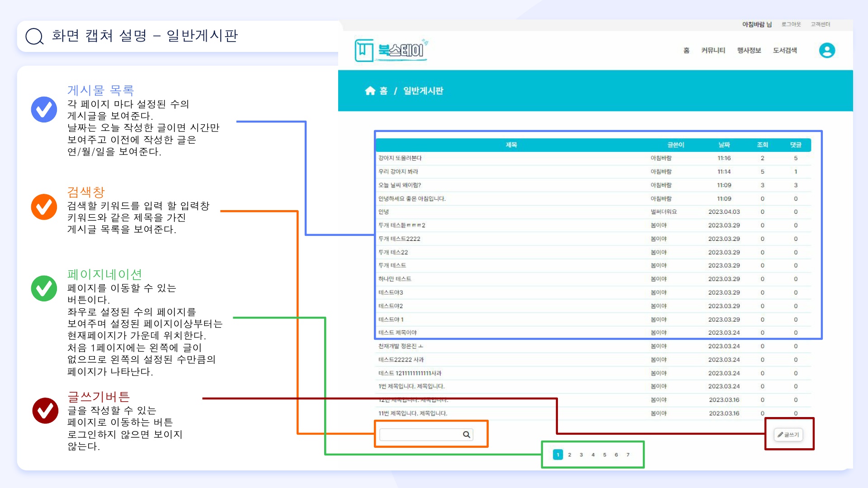Click the magnifier search icon in search box
This screenshot has width=868, height=488.
467,434
